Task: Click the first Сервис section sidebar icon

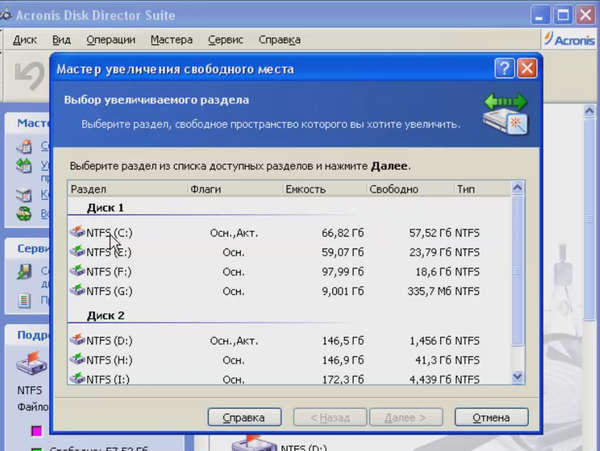Action: click(x=24, y=271)
